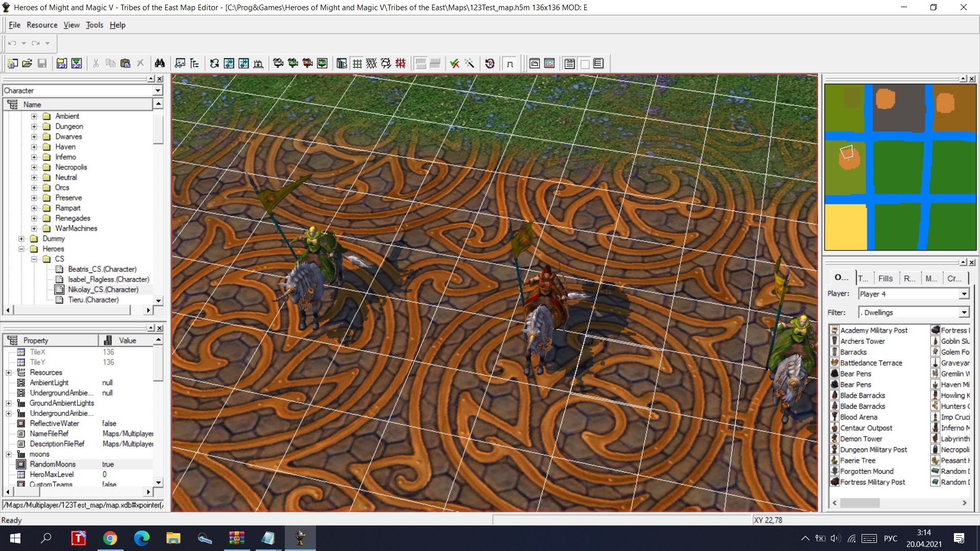Click the green-topped building toolbar icon
980x551 pixels.
coord(293,63)
